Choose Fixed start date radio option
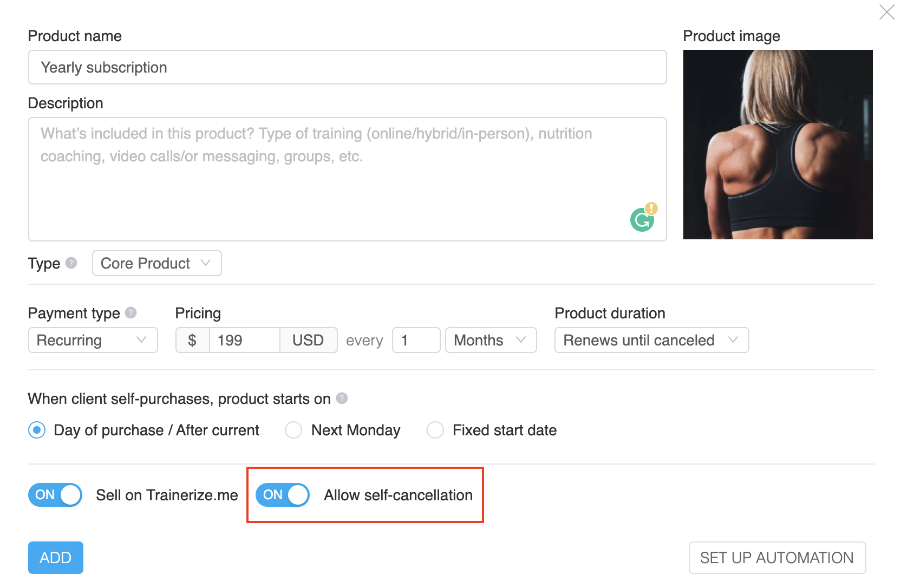This screenshot has width=901, height=588. 435,430
